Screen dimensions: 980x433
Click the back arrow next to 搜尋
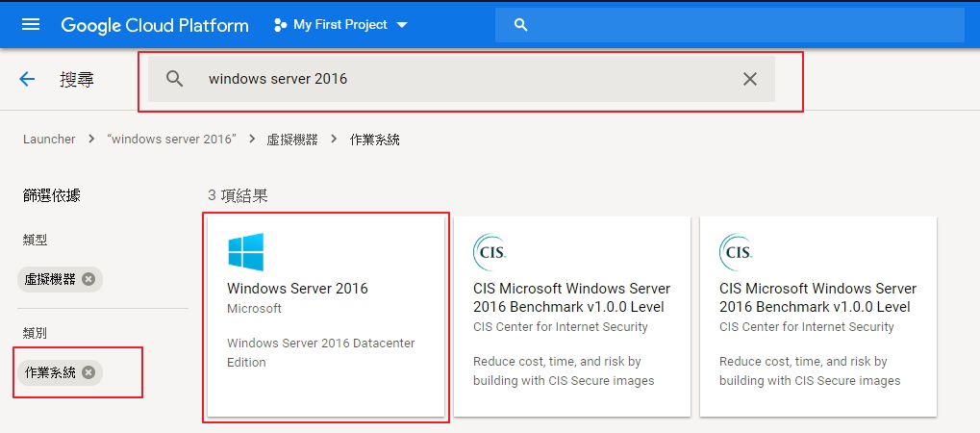click(x=27, y=79)
